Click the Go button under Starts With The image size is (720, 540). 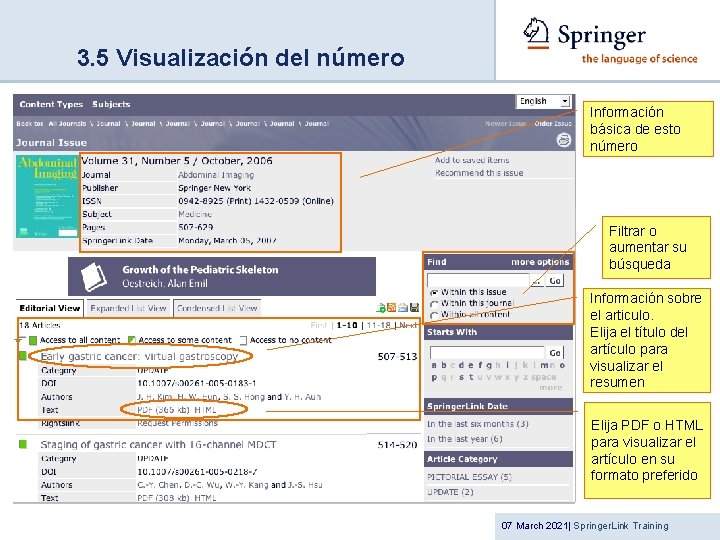(x=555, y=353)
